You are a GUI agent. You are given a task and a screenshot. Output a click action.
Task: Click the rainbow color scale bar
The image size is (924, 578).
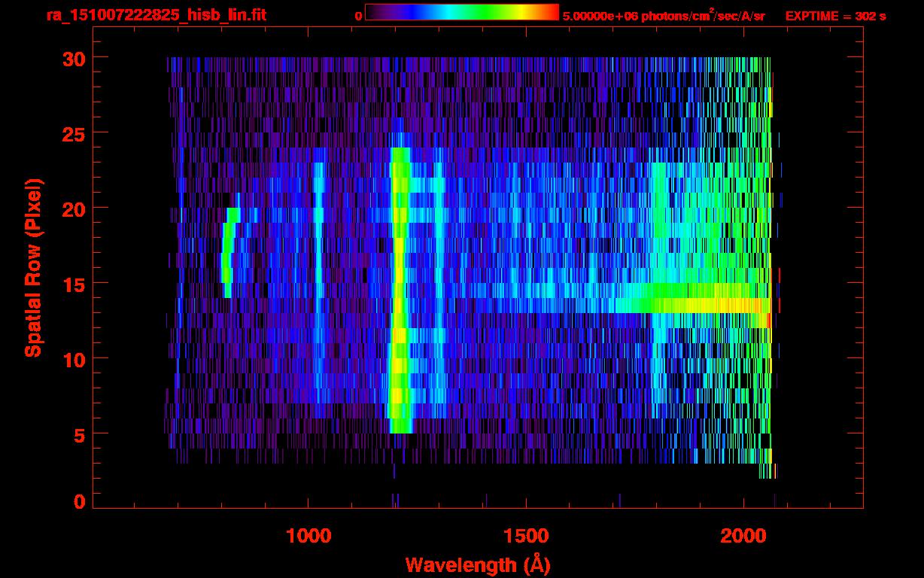(462, 12)
